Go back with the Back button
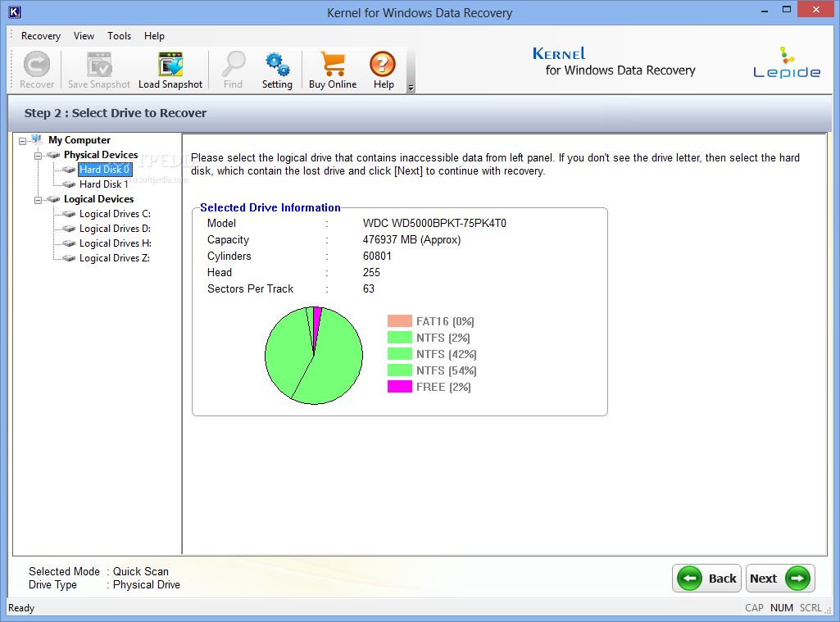The width and height of the screenshot is (840, 622). [706, 578]
